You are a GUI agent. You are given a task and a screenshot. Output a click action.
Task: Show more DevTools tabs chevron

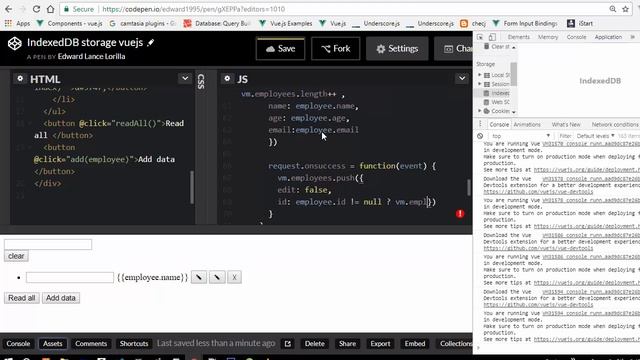point(633,37)
